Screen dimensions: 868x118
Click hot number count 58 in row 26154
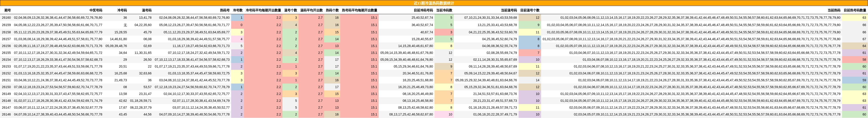click(x=855, y=60)
